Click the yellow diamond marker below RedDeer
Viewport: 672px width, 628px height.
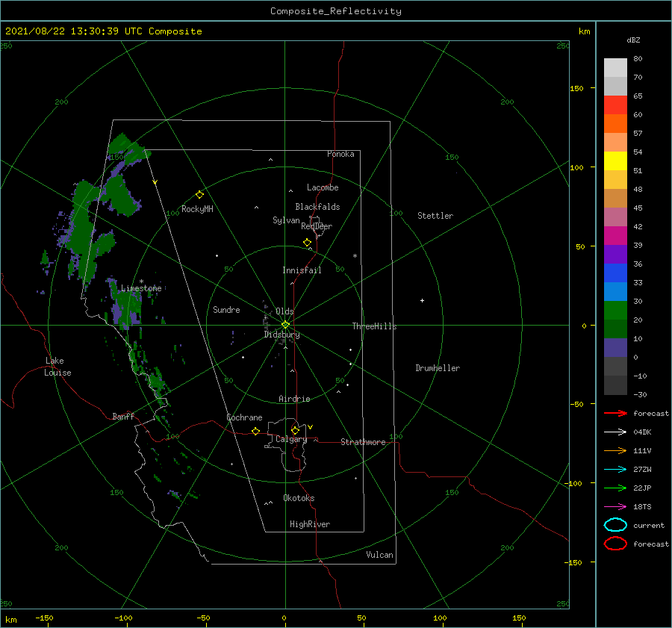308,243
